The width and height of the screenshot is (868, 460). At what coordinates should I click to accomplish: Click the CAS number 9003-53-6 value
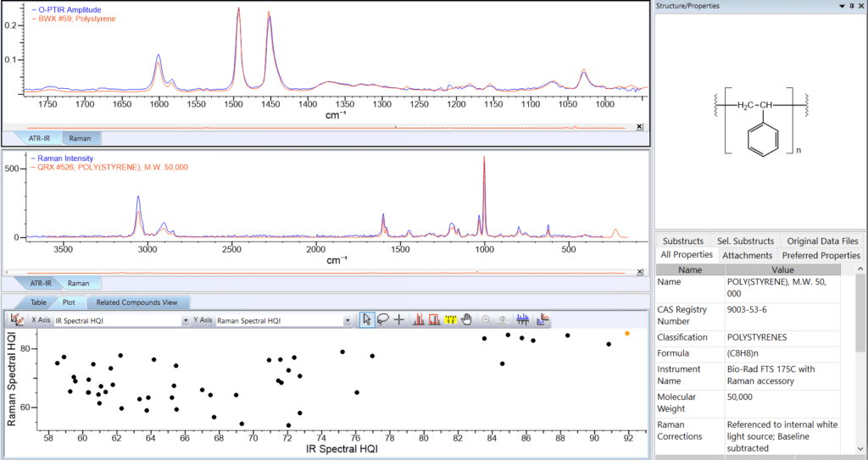(747, 309)
